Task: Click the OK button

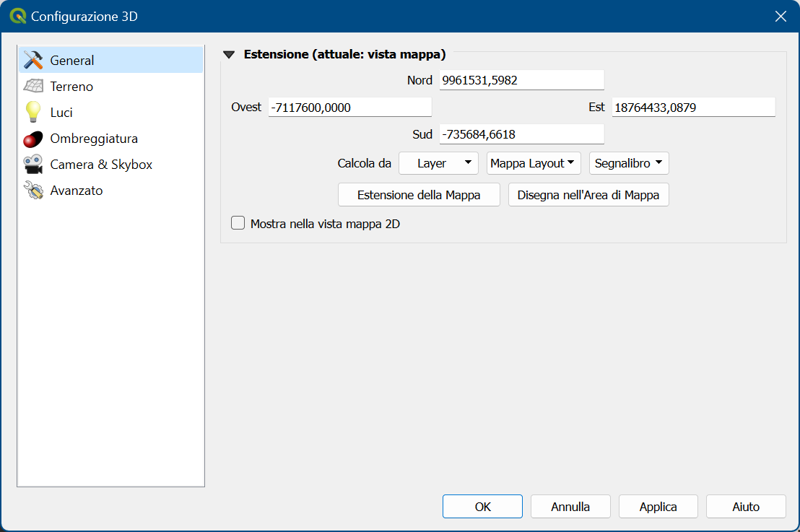Action: (x=482, y=507)
